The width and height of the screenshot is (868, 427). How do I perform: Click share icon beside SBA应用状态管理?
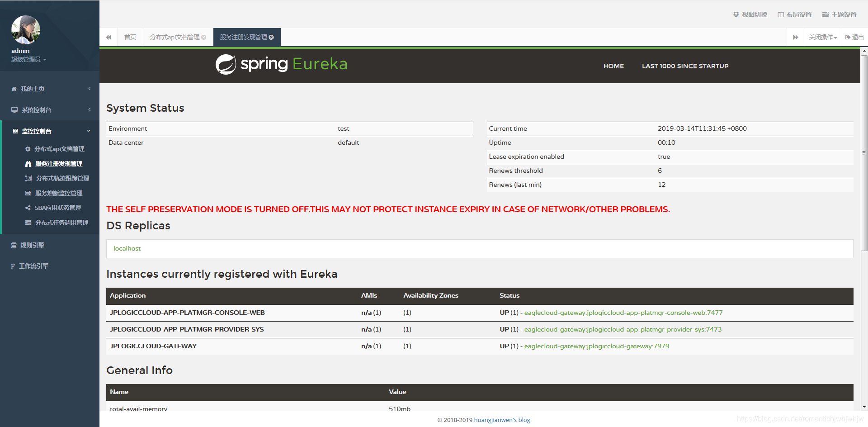coord(28,208)
